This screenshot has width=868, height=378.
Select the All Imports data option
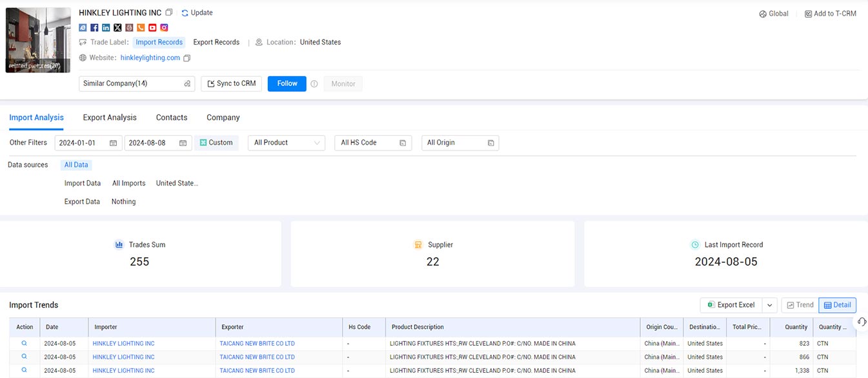pyautogui.click(x=129, y=184)
